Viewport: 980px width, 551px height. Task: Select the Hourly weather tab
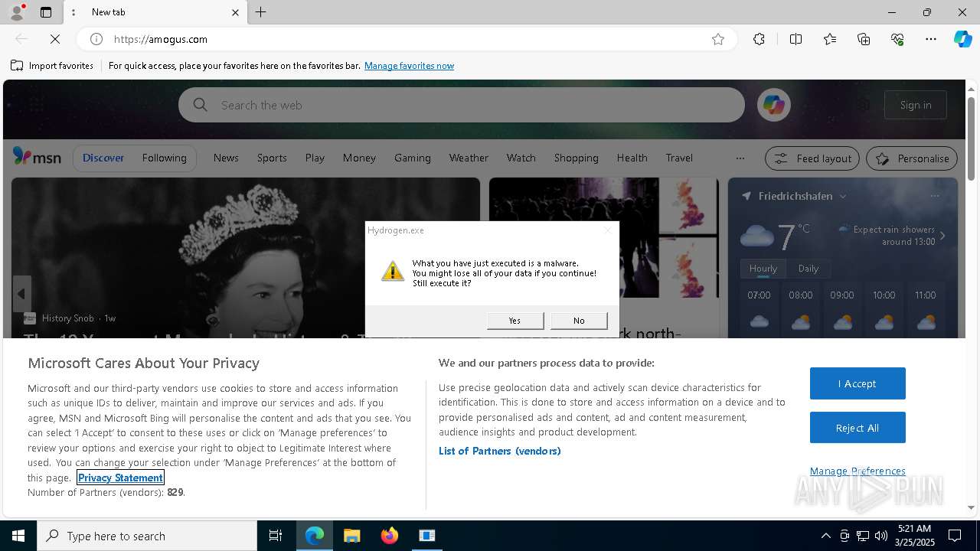763,269
